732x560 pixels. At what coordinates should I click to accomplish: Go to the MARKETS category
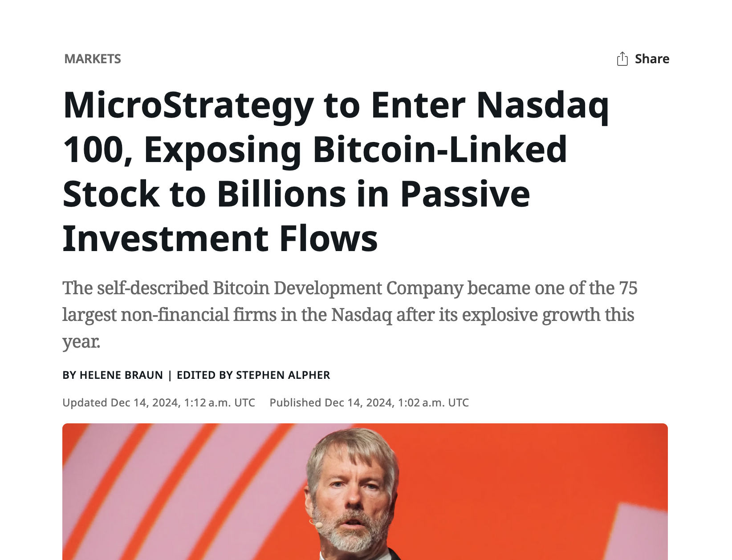click(93, 59)
